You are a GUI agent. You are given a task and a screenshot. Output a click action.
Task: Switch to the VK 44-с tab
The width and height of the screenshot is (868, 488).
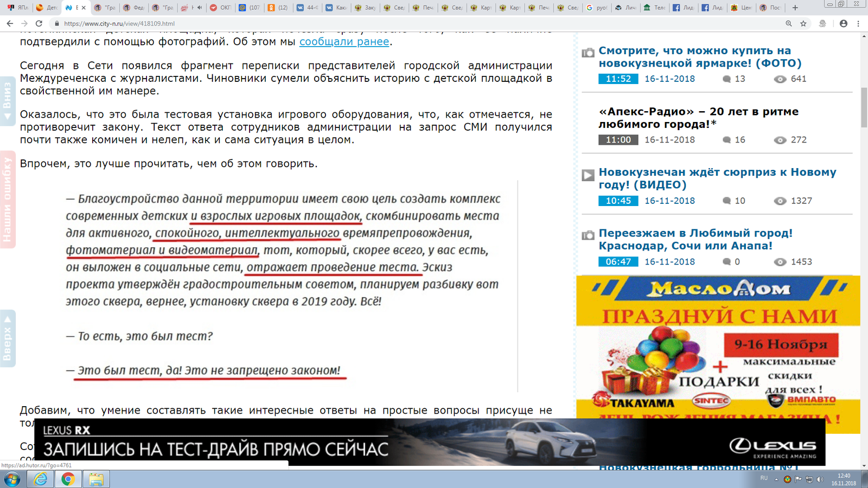[307, 8]
